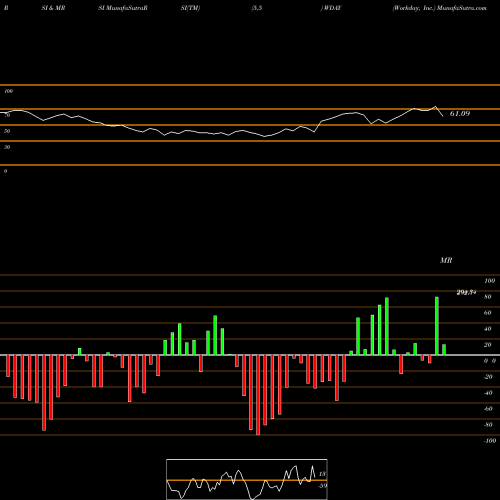Open the mini oscillator thumbnail chart at bottom
Image resolution: width=500 pixels, height=500 pixels.
point(247,479)
